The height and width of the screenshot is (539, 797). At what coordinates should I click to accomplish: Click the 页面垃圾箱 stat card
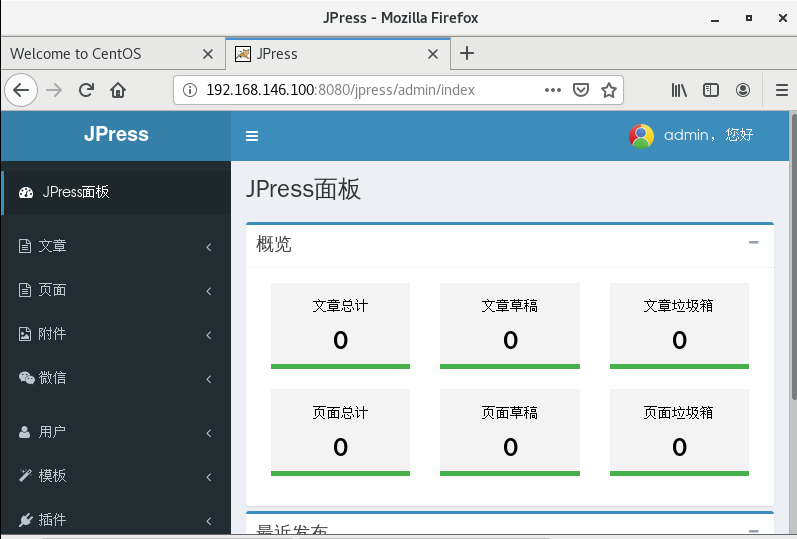[x=679, y=432]
